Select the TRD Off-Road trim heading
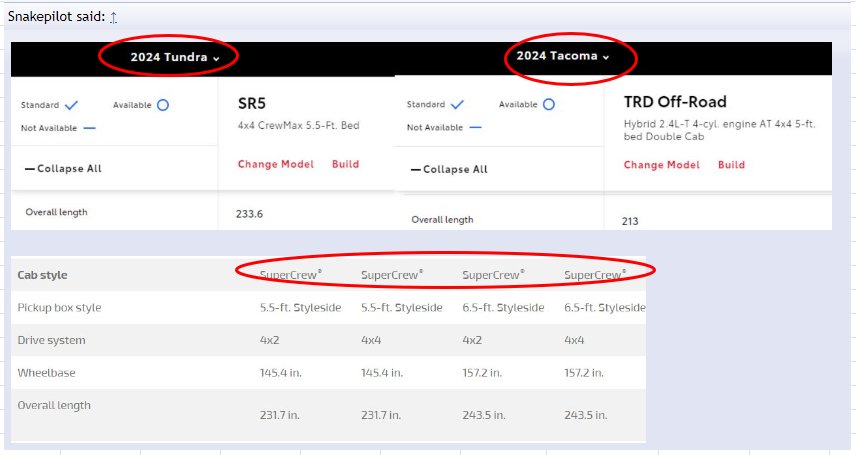Viewport: 856px width, 455px height. (x=675, y=102)
